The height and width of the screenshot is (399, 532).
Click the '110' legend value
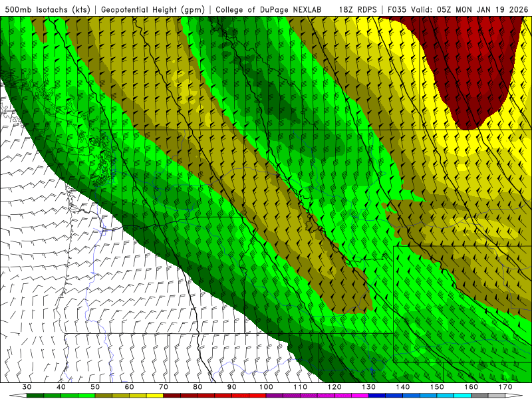[x=301, y=387]
